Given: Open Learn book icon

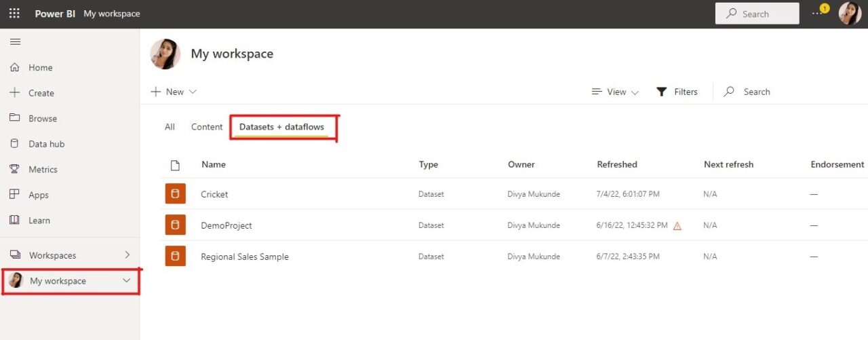Looking at the screenshot, I should coord(15,220).
